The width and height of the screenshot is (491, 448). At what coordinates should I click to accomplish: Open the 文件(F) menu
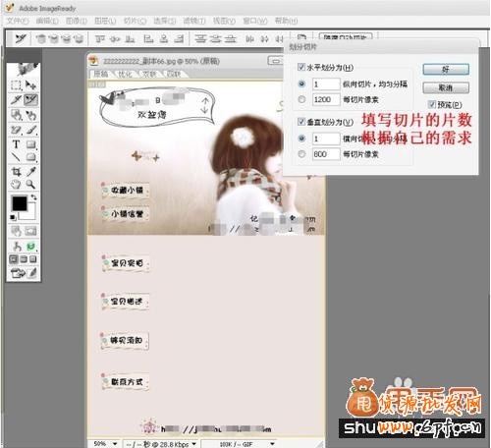[x=18, y=21]
